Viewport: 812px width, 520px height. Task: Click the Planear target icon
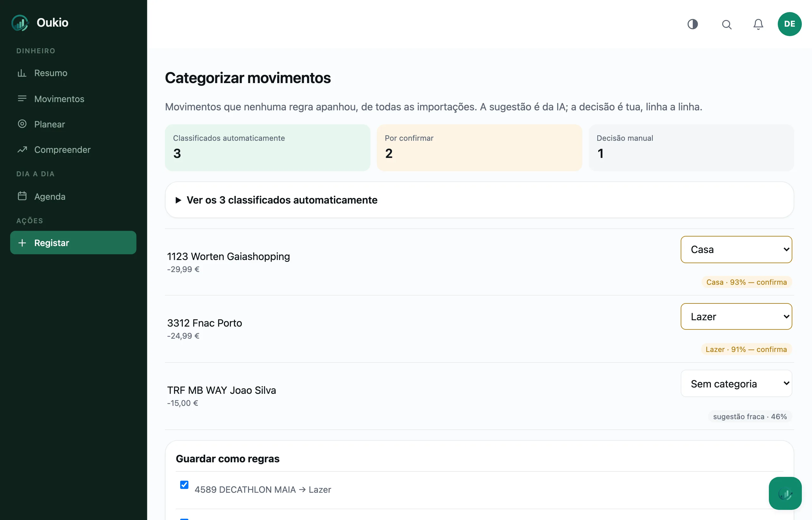(22, 124)
